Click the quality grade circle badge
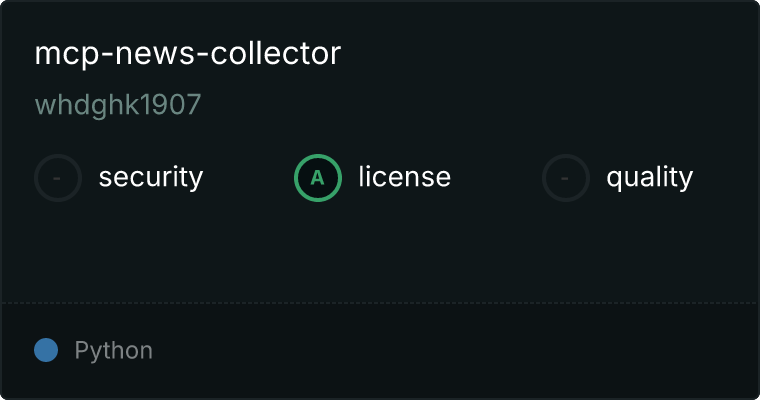The width and height of the screenshot is (760, 400). point(566,178)
